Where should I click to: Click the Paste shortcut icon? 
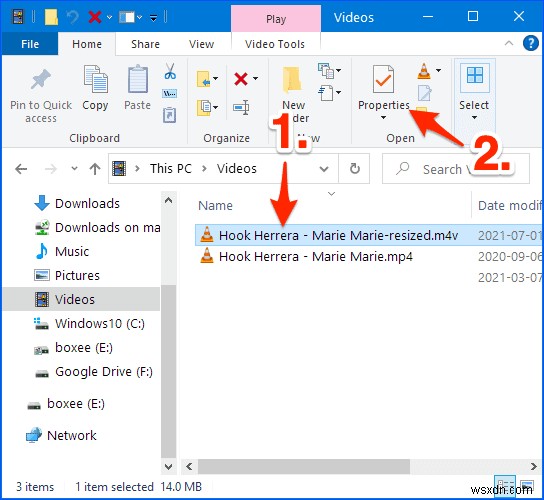point(169,116)
